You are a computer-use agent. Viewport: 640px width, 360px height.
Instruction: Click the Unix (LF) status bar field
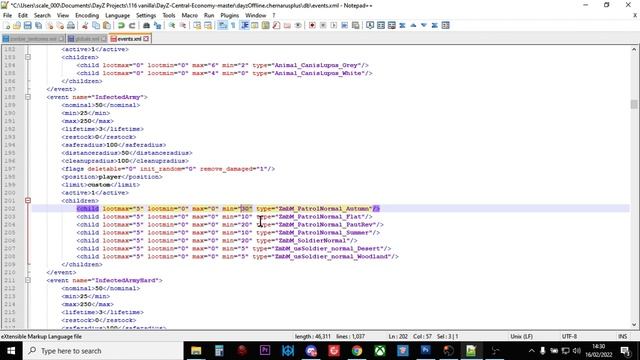click(x=521, y=336)
